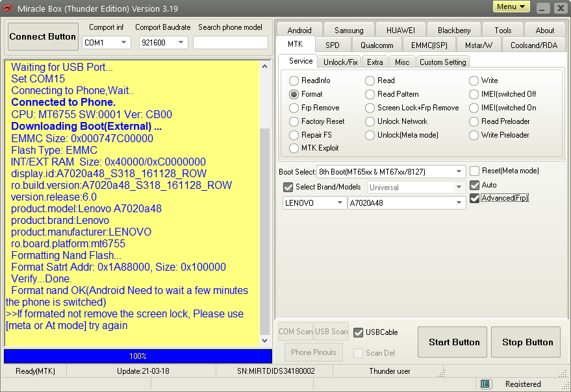The width and height of the screenshot is (571, 392).
Task: Open the Misc sub-tab
Action: pyautogui.click(x=402, y=62)
